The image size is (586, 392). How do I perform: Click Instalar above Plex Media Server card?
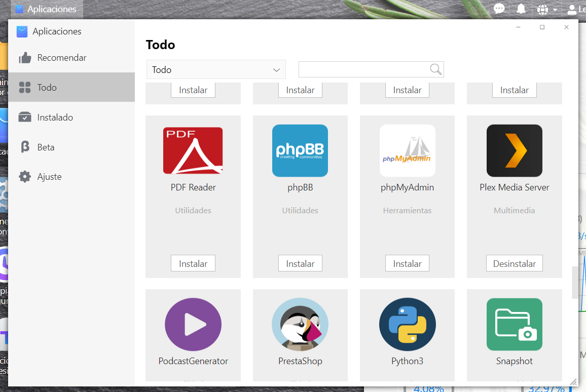pos(514,90)
